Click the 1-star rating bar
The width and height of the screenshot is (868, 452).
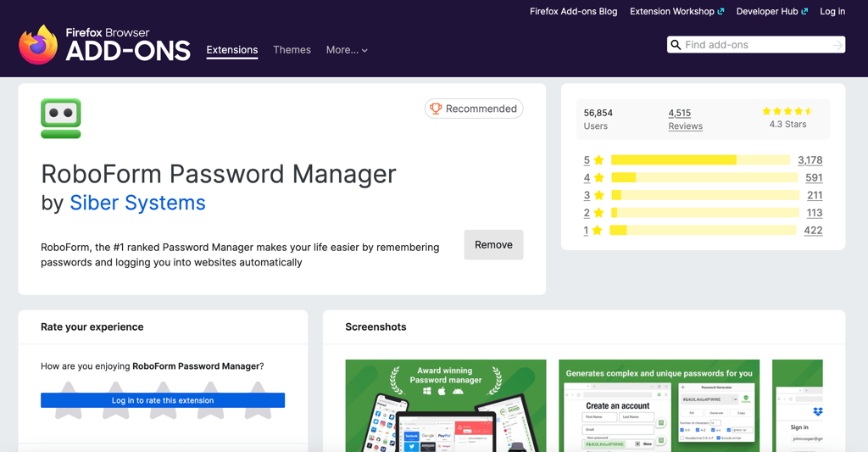click(x=703, y=231)
